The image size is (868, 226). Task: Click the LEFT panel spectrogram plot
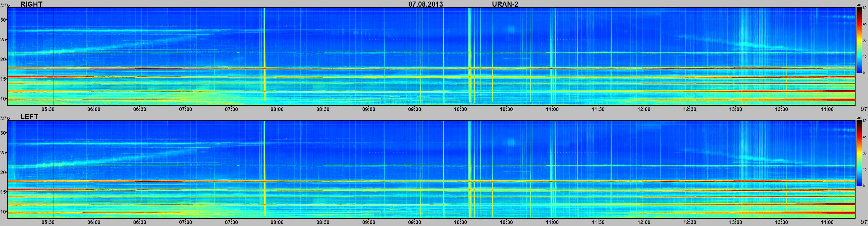coord(431,169)
